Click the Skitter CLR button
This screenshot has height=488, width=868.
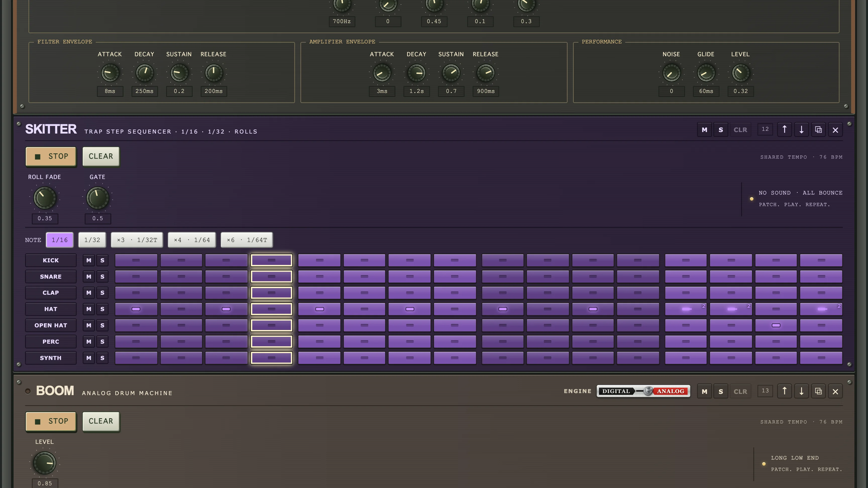point(740,130)
